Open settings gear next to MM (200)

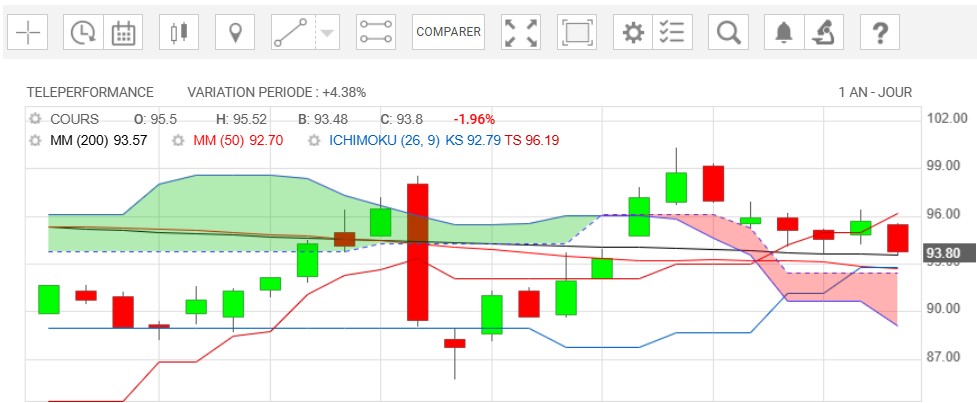tap(36, 141)
